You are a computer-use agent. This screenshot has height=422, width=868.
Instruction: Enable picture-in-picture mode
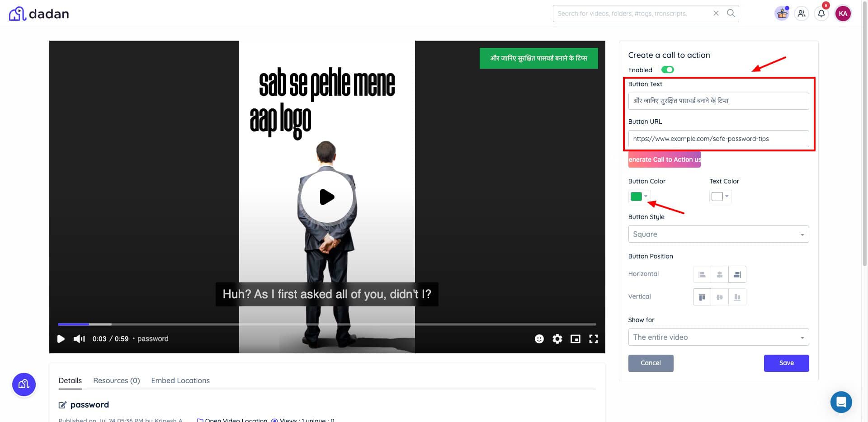pos(575,339)
